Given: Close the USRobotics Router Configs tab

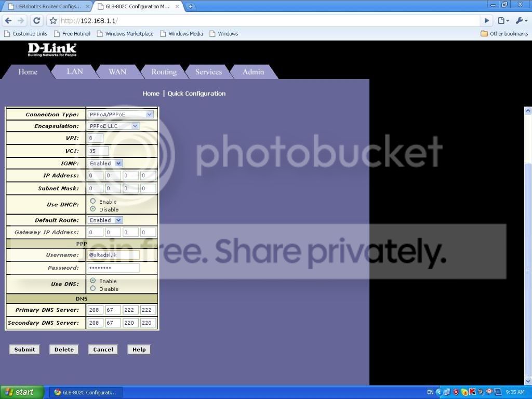Looking at the screenshot, I should [x=87, y=6].
